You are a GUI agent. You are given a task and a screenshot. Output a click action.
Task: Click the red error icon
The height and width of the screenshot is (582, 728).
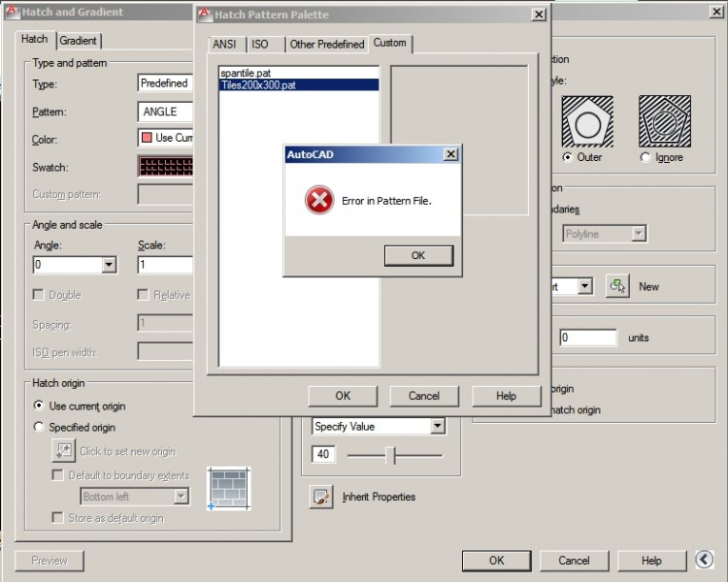(319, 200)
